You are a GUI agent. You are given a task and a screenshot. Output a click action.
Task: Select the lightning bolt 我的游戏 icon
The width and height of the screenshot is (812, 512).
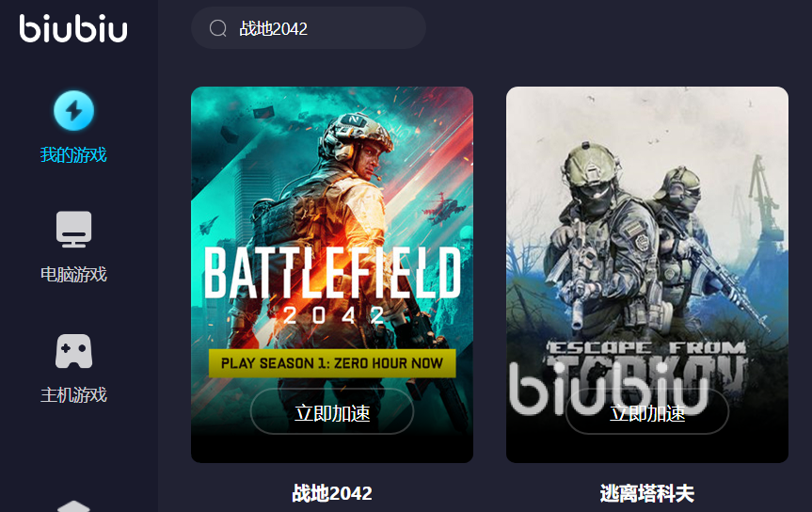(74, 110)
